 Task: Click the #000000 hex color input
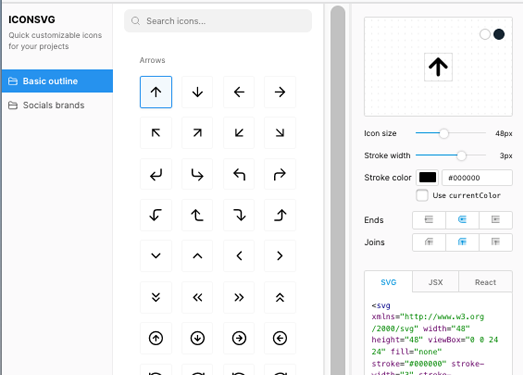477,177
